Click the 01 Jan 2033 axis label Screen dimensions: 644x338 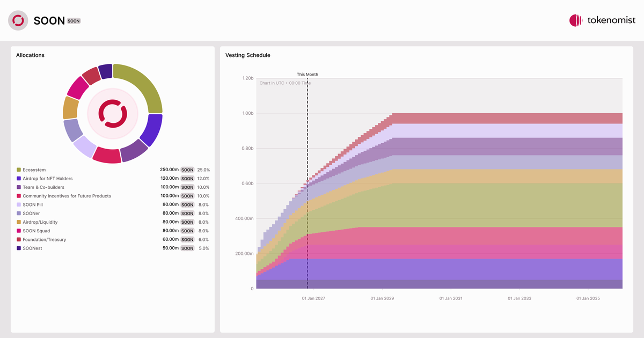tap(519, 298)
